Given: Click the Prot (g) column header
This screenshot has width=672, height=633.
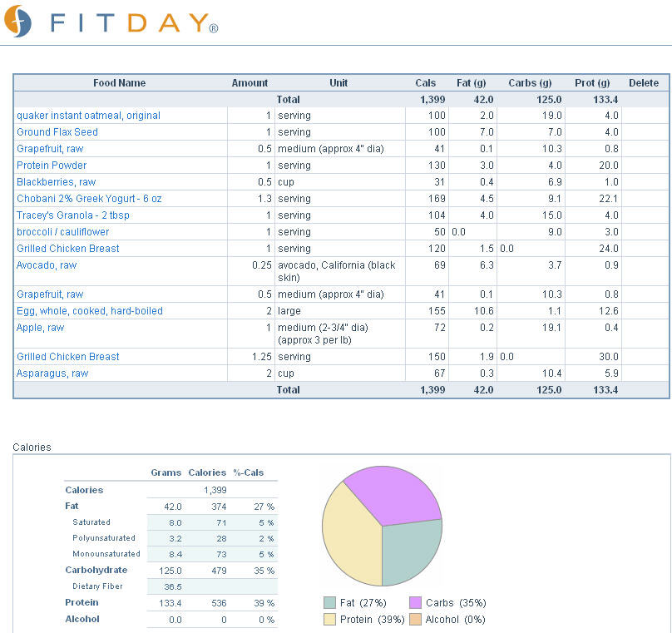Looking at the screenshot, I should point(592,82).
